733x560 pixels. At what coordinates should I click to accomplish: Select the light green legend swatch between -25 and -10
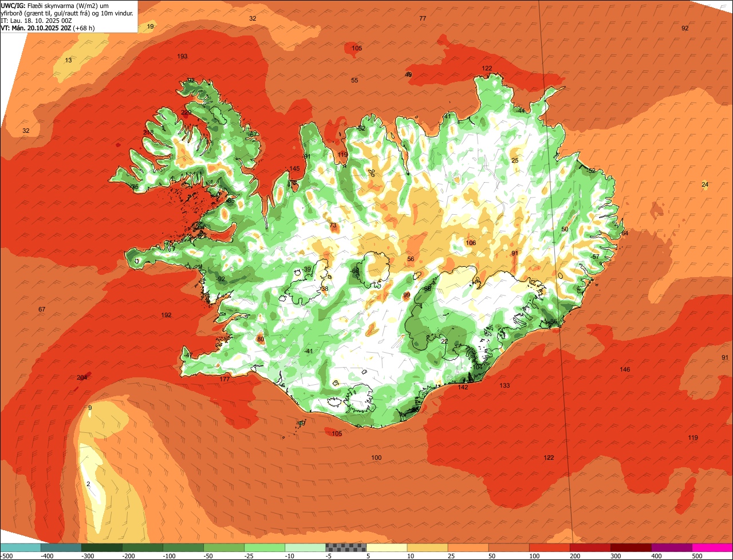pos(265,547)
